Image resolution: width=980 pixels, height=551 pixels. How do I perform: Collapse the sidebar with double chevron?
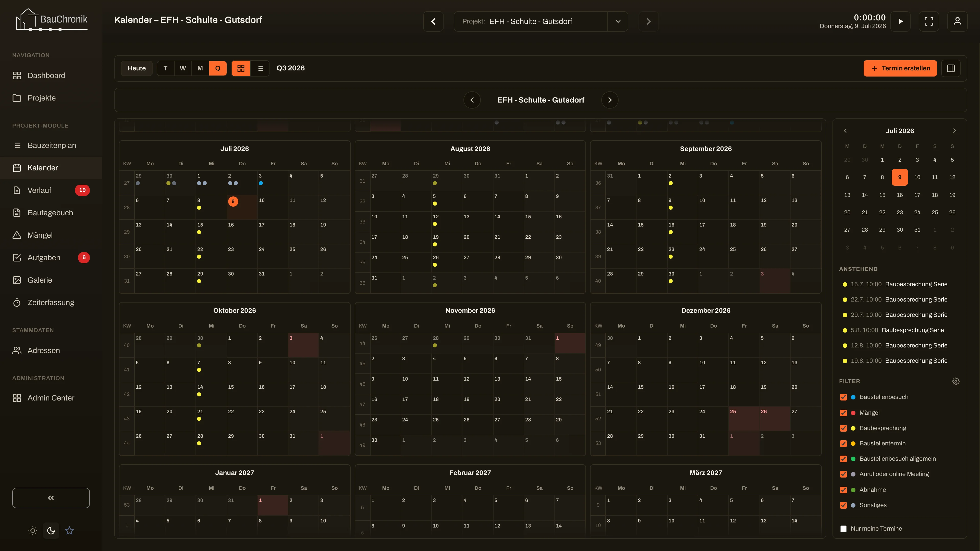(x=51, y=498)
